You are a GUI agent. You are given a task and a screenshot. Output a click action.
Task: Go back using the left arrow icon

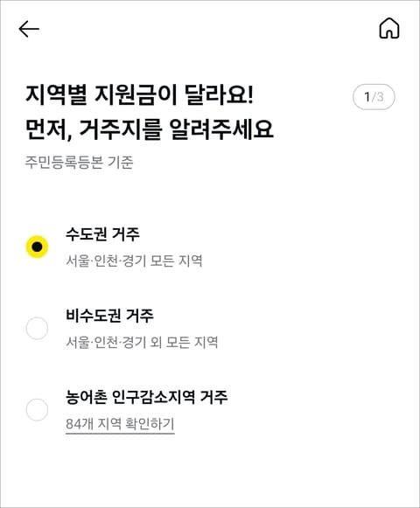tap(29, 29)
